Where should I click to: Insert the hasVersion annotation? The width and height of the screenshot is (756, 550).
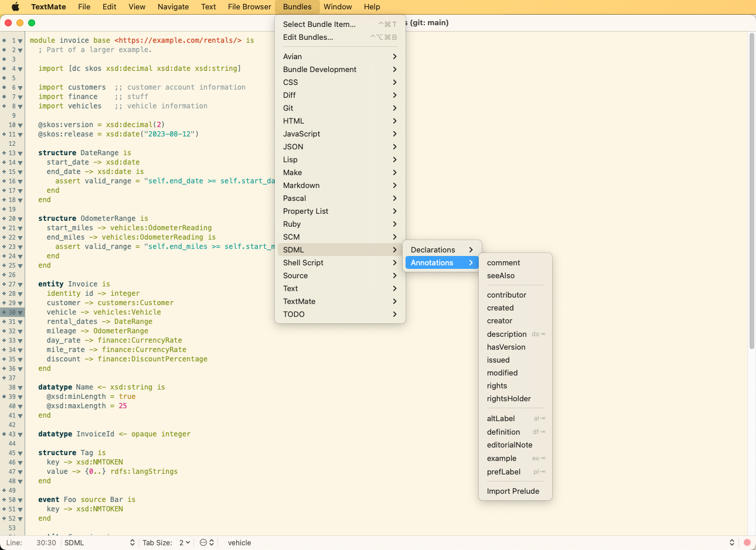click(515, 347)
